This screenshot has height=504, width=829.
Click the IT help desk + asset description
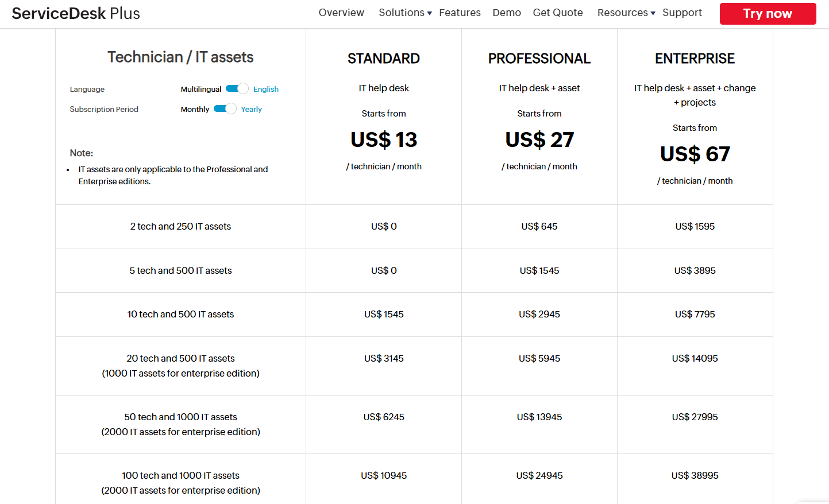(x=539, y=88)
